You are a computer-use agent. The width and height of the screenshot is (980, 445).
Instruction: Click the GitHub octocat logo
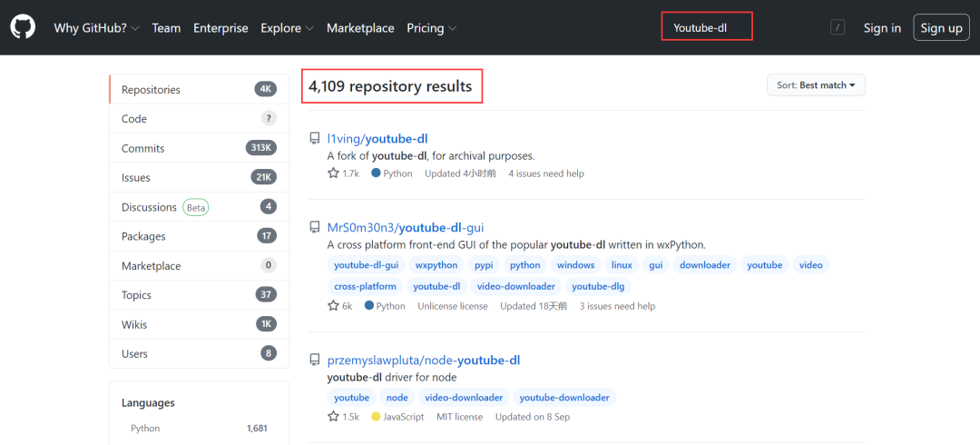(23, 27)
